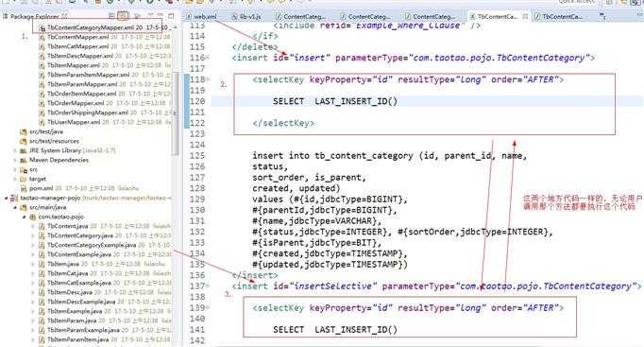Collapse fold marker on line 137

pos(208,286)
